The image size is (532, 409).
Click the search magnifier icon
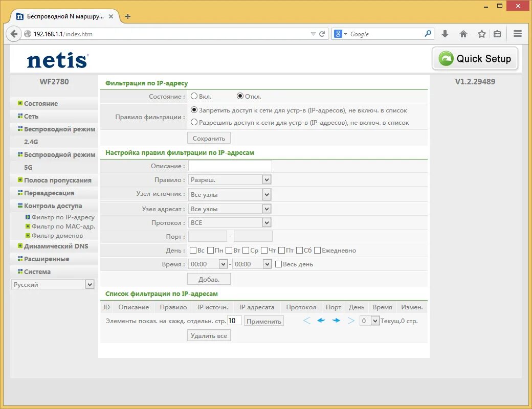point(428,34)
